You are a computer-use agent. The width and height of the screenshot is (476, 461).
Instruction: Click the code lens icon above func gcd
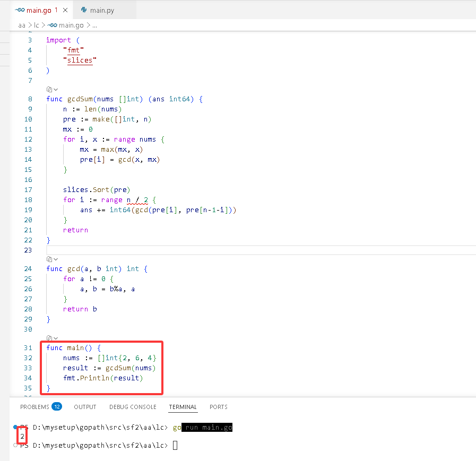tap(49, 259)
